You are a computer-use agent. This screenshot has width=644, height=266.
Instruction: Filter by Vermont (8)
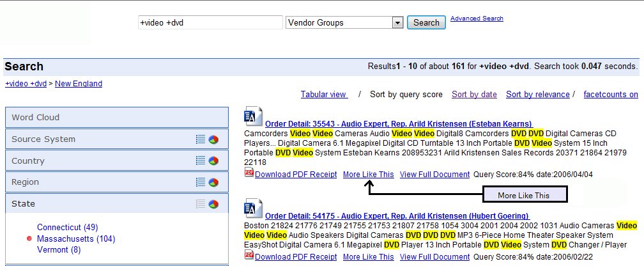pyautogui.click(x=59, y=250)
